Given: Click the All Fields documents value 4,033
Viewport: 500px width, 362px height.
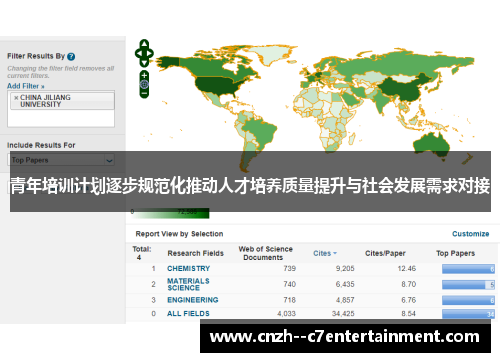Looking at the screenshot, I should click(x=286, y=314).
